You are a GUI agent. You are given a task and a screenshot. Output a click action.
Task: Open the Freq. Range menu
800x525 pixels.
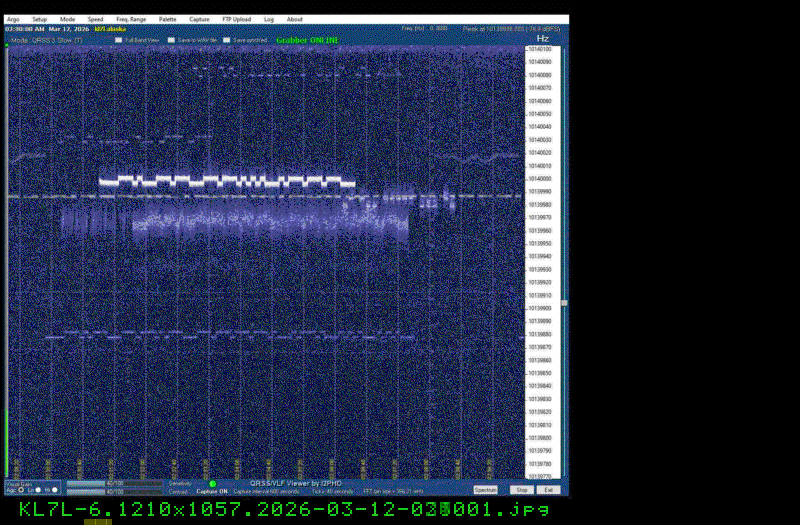(x=129, y=19)
